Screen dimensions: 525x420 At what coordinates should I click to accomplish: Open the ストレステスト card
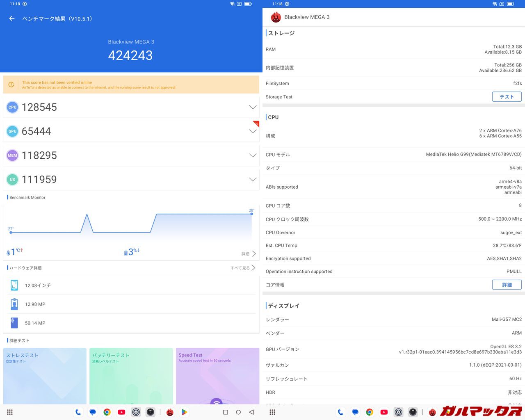[x=45, y=376]
